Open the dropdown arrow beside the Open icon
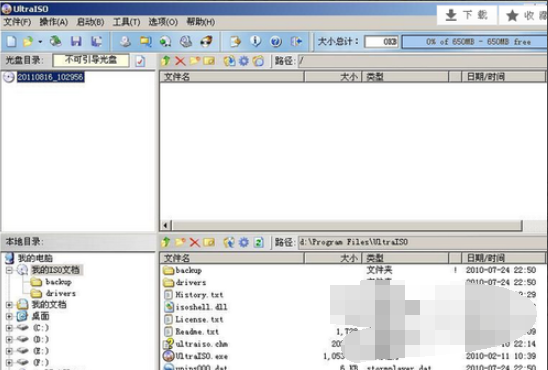The height and width of the screenshot is (370, 548). pos(40,42)
